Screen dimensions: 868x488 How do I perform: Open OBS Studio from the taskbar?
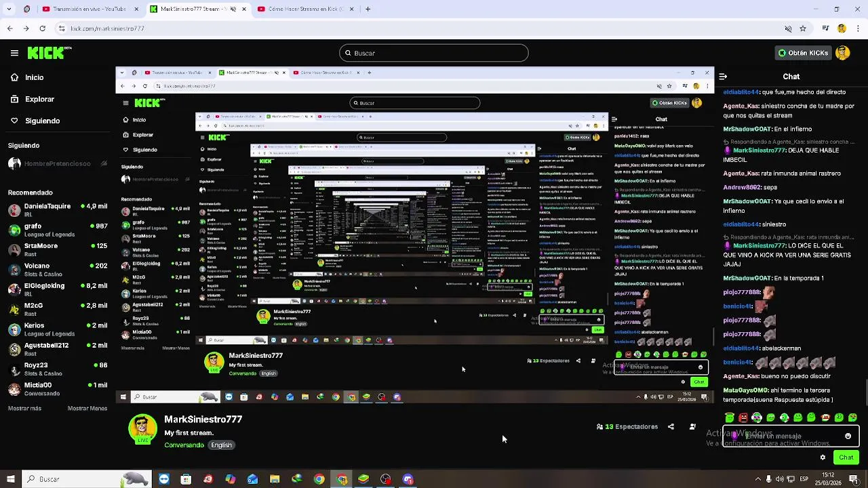386,479
